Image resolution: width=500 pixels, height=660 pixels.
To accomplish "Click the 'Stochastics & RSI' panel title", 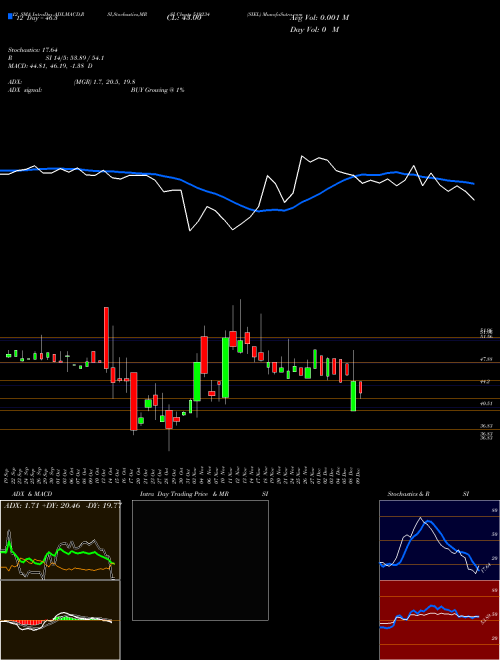I will point(428,494).
